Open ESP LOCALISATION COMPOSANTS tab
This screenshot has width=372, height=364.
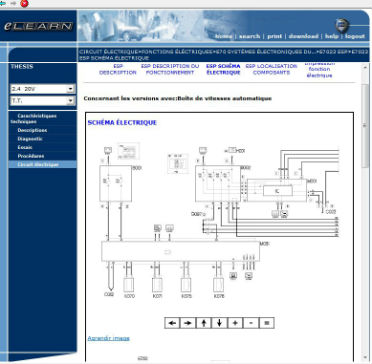pyautogui.click(x=271, y=69)
